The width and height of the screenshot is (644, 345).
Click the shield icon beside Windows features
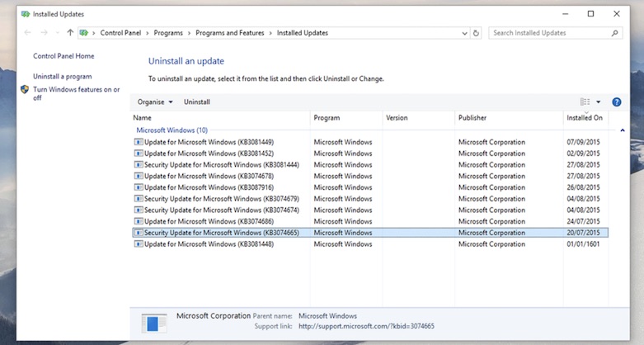[x=25, y=89]
